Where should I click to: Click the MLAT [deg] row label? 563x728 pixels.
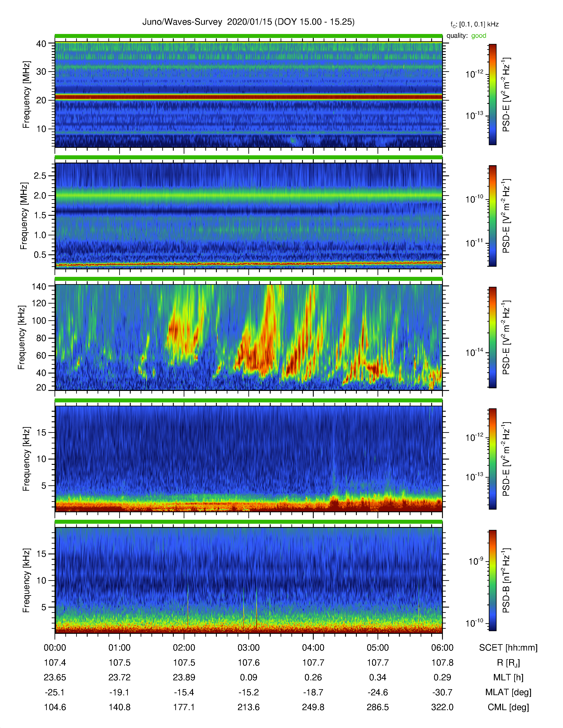coord(508,692)
